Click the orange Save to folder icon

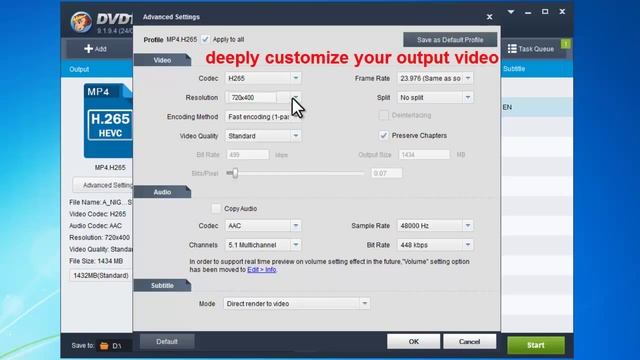click(104, 346)
